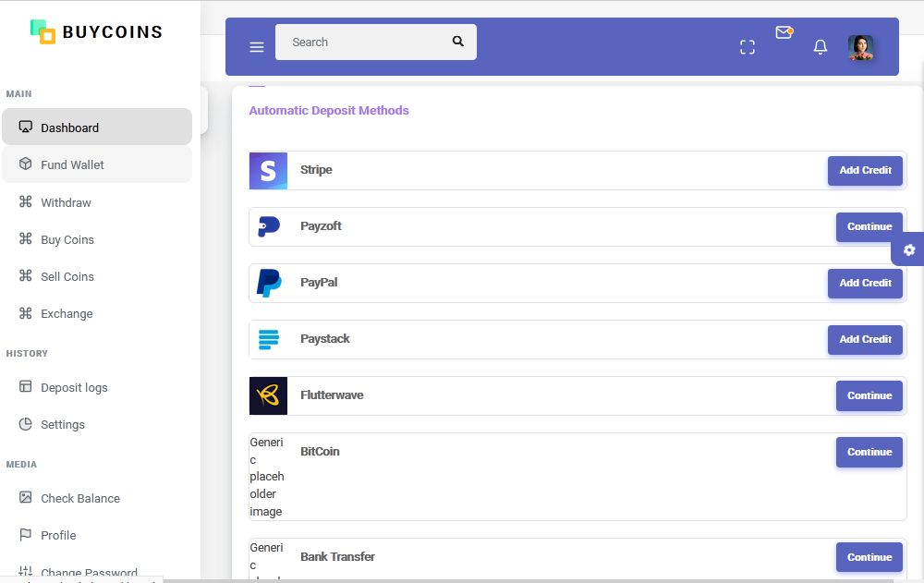Enter fullscreen with the expand icon
Screen dimensions: 924x583
pyautogui.click(x=748, y=47)
